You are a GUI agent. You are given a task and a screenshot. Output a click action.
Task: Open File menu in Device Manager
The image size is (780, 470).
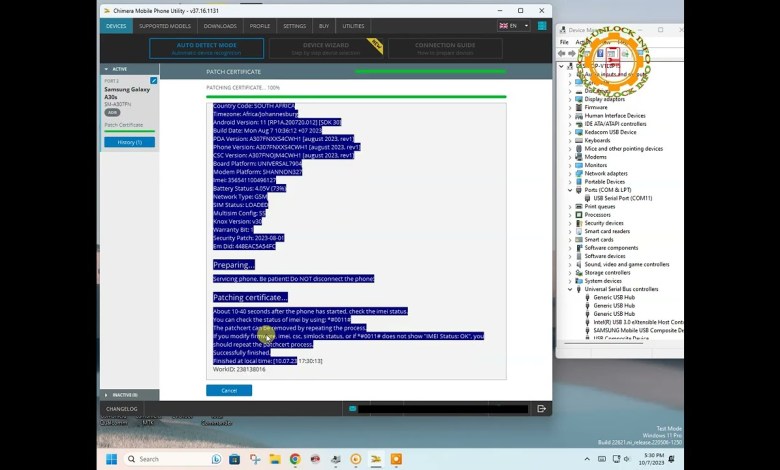(x=564, y=42)
